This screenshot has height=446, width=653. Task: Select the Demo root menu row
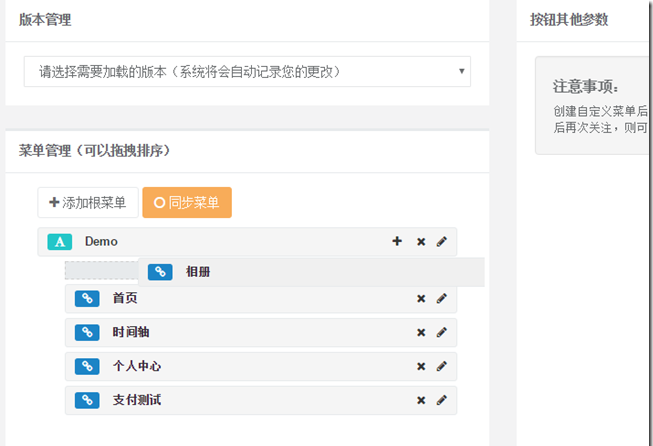pyautogui.click(x=247, y=242)
